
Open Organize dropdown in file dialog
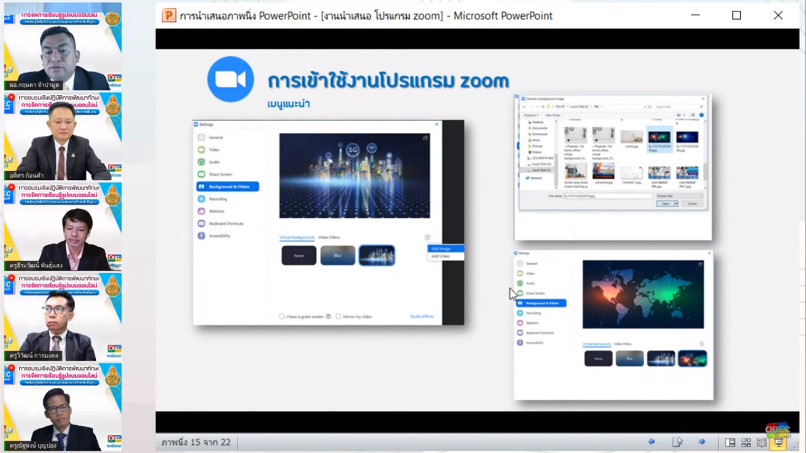pos(531,115)
